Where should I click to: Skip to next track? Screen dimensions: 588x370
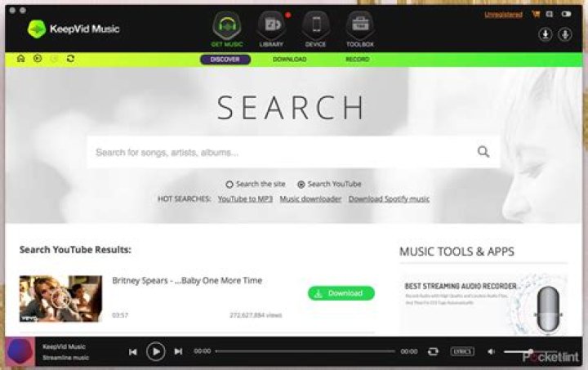(179, 352)
